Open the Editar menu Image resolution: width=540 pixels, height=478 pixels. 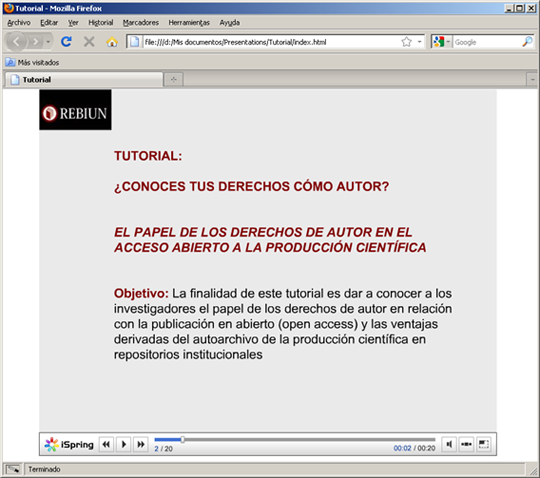pyautogui.click(x=49, y=23)
